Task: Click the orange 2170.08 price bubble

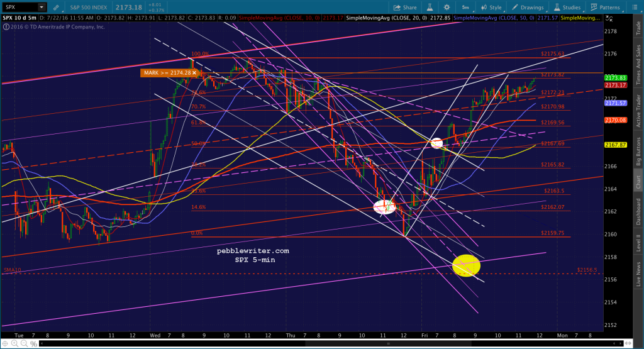Action: (615, 120)
